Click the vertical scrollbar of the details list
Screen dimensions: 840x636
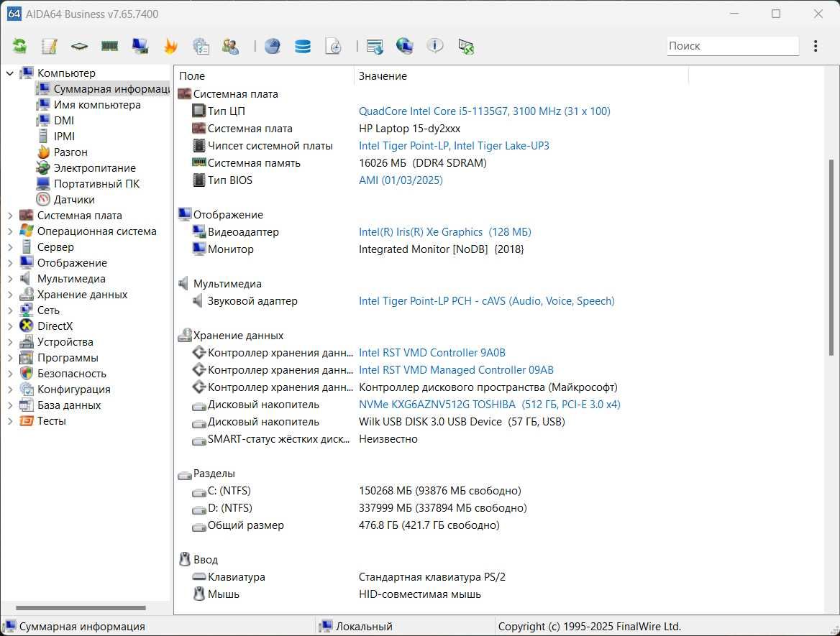coord(831,257)
